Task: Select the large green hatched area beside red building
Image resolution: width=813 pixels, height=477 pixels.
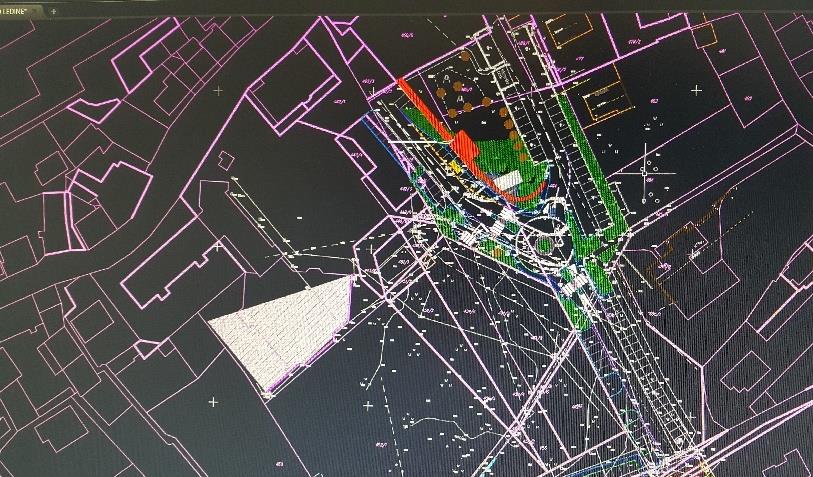Action: click(500, 157)
